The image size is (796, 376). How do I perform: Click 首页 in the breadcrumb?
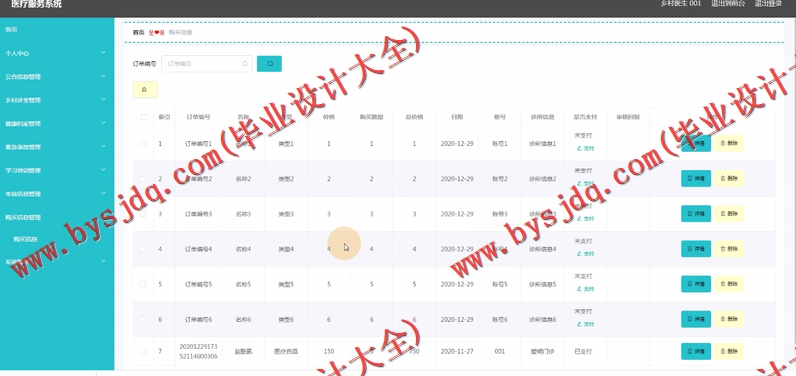138,32
